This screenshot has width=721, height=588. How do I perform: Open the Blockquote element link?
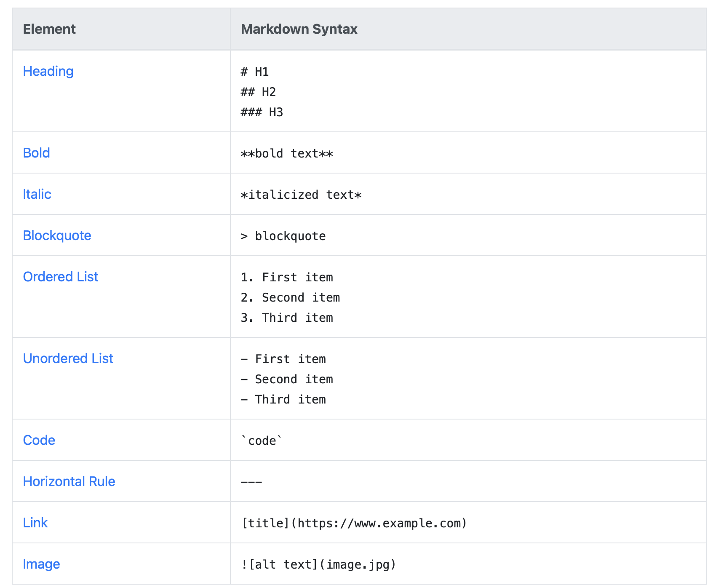(57, 235)
